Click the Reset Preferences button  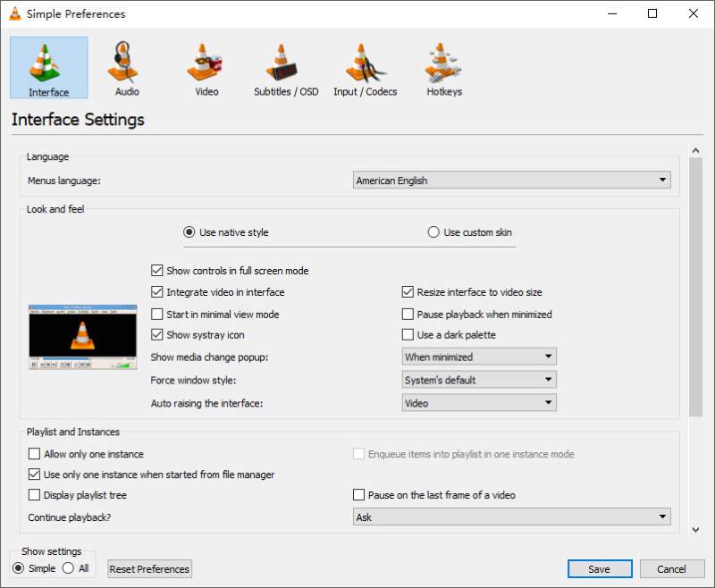tap(149, 569)
